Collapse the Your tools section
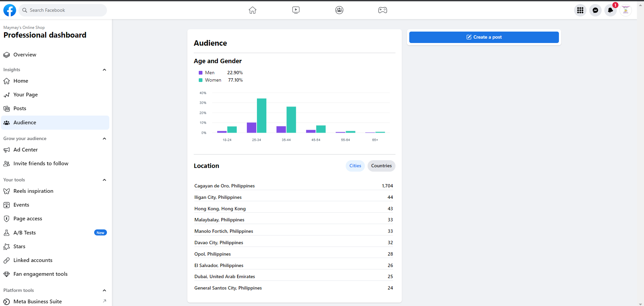 pyautogui.click(x=104, y=180)
